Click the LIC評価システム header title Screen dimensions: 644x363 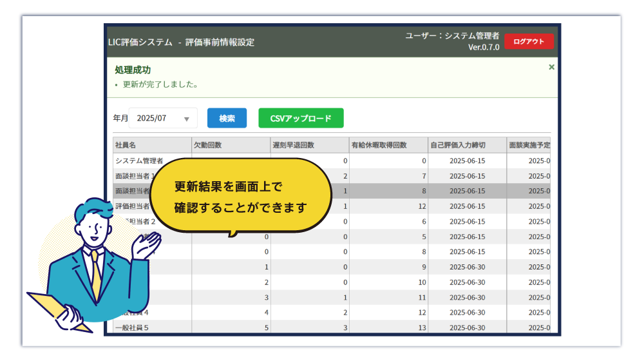pyautogui.click(x=140, y=43)
